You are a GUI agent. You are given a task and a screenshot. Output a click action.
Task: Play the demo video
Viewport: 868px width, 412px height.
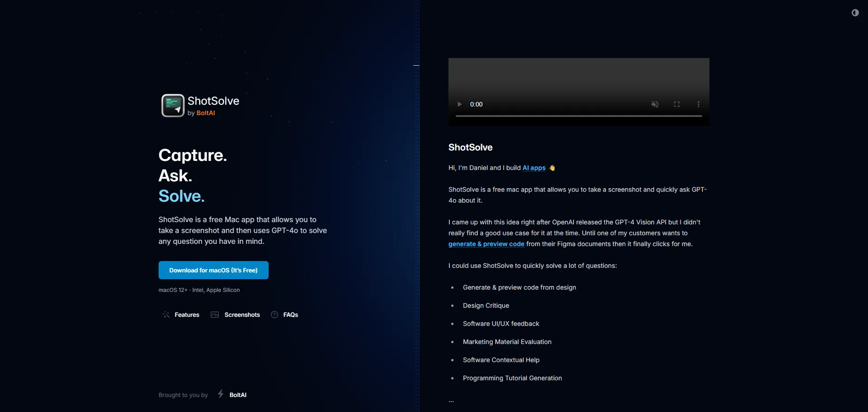tap(459, 104)
